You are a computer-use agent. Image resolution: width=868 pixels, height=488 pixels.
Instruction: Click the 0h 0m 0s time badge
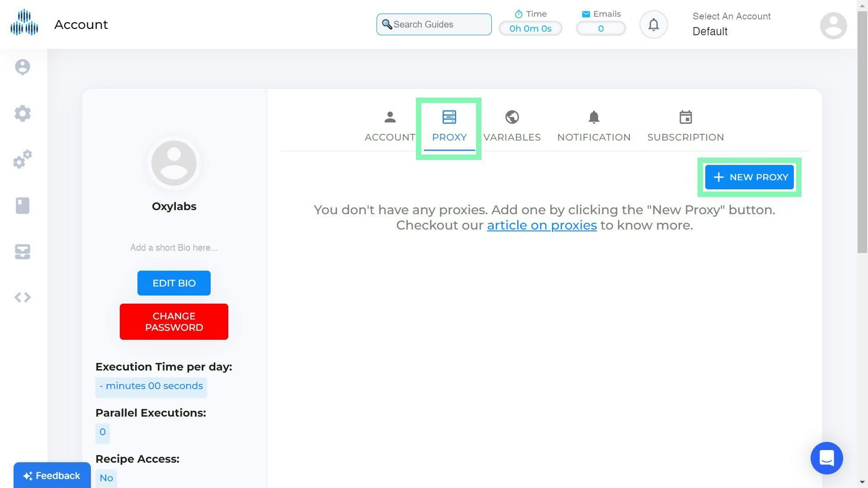coord(530,28)
